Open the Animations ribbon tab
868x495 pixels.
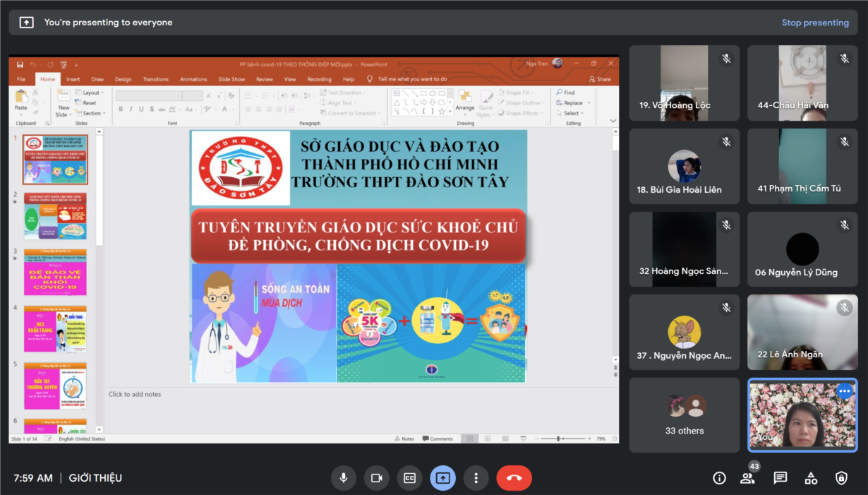[x=193, y=79]
